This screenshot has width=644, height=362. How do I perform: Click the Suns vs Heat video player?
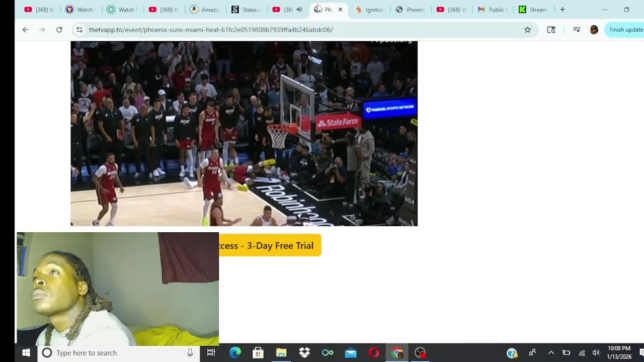[244, 133]
